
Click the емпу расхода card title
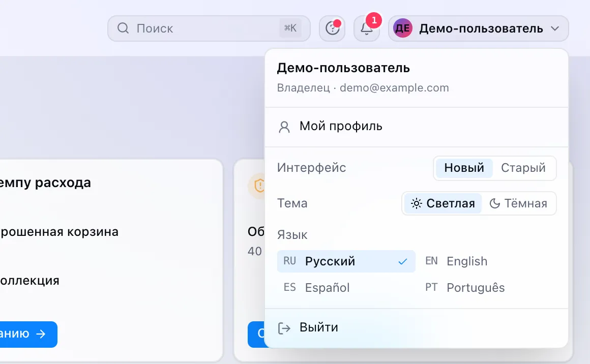tap(45, 183)
